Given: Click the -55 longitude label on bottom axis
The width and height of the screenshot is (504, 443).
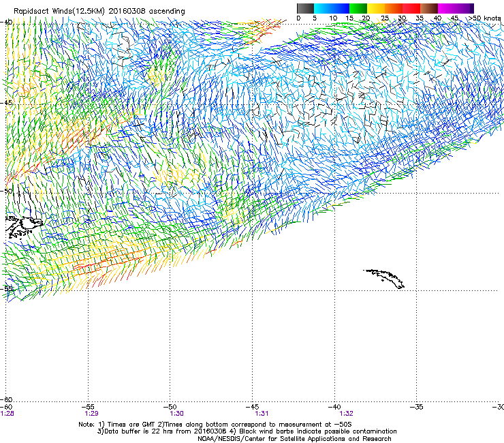Looking at the screenshot, I should [x=88, y=407].
